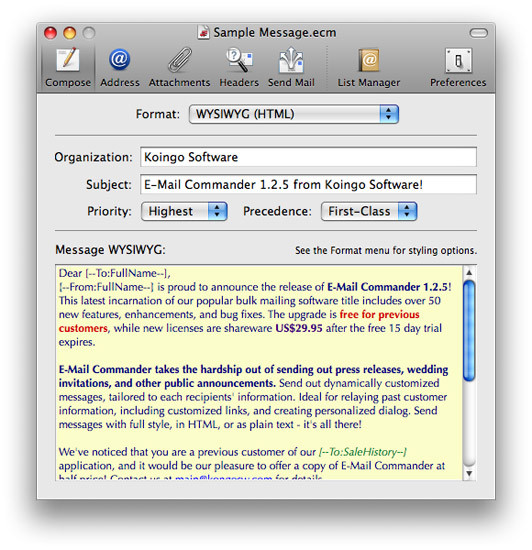Image resolution: width=532 pixels, height=550 pixels.
Task: Click 'See the Format menu for styling options.'
Action: click(x=386, y=250)
